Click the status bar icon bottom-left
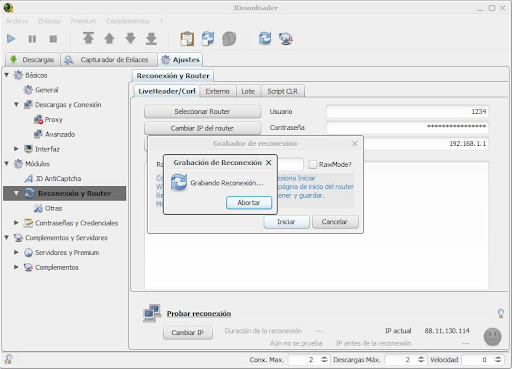The width and height of the screenshot is (512, 369). [8, 359]
